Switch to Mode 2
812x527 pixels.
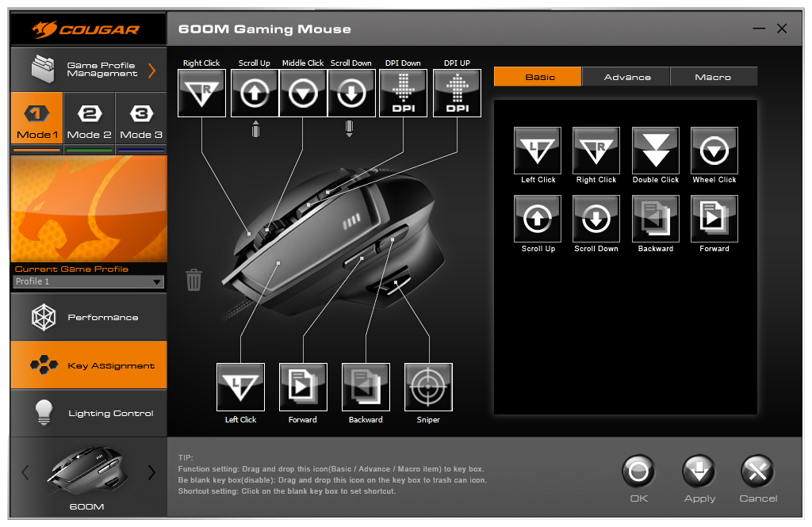coord(89,121)
